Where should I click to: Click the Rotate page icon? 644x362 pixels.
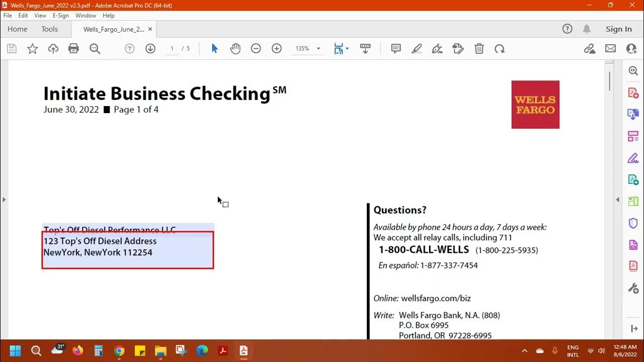(x=499, y=49)
